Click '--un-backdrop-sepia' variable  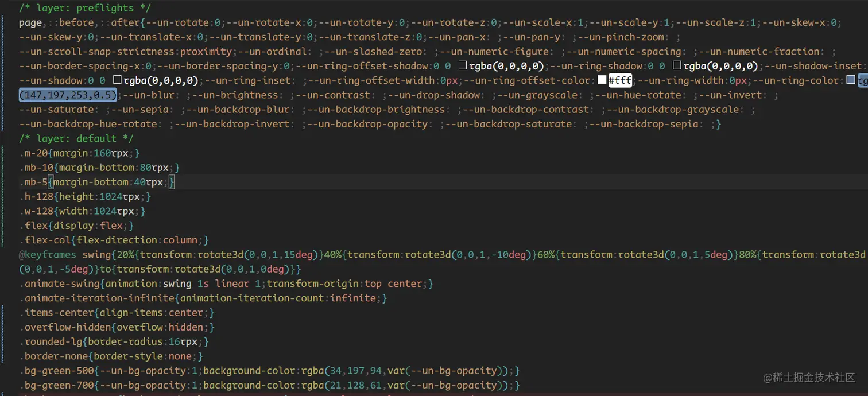(x=645, y=124)
